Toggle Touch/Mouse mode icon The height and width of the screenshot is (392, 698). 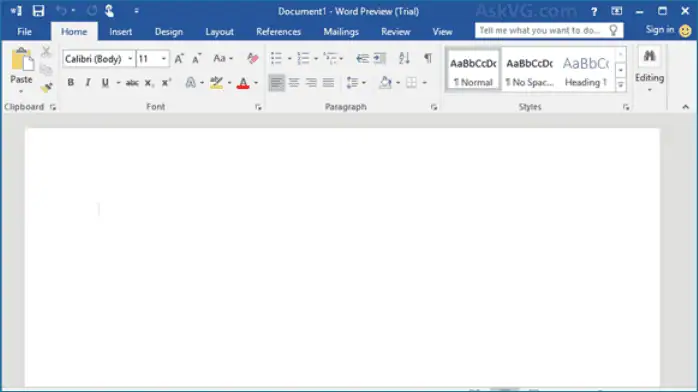tap(110, 11)
